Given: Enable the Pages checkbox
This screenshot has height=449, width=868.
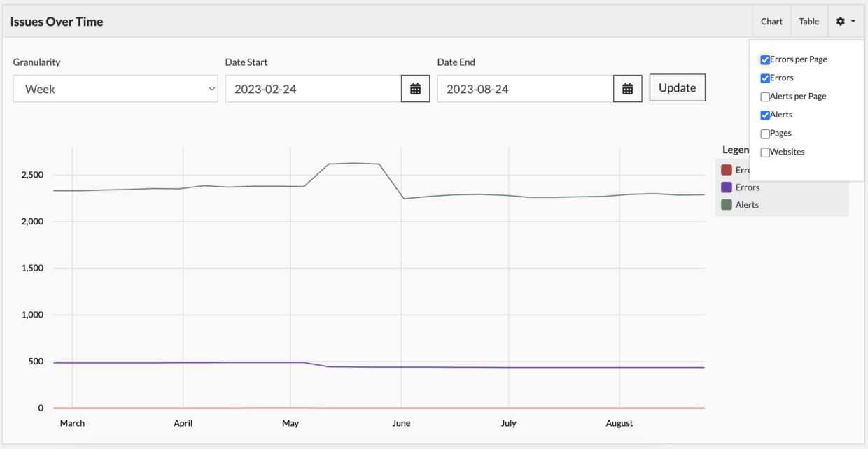Looking at the screenshot, I should [x=764, y=133].
